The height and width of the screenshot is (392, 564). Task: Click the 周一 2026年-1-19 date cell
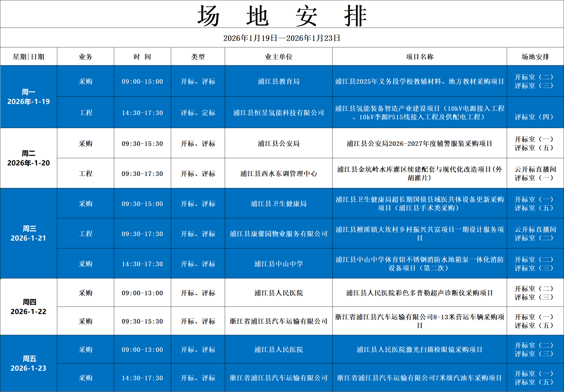tap(29, 97)
